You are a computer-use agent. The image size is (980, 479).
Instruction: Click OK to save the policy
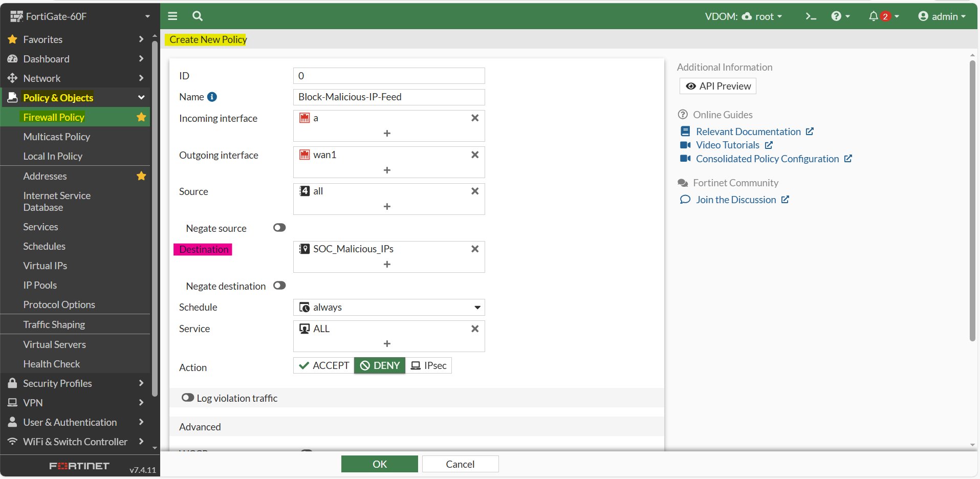[380, 464]
